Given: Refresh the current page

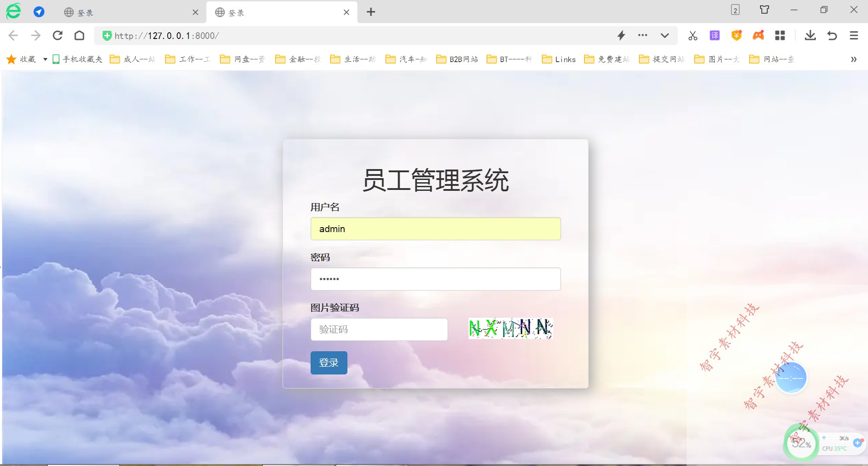Looking at the screenshot, I should point(58,35).
